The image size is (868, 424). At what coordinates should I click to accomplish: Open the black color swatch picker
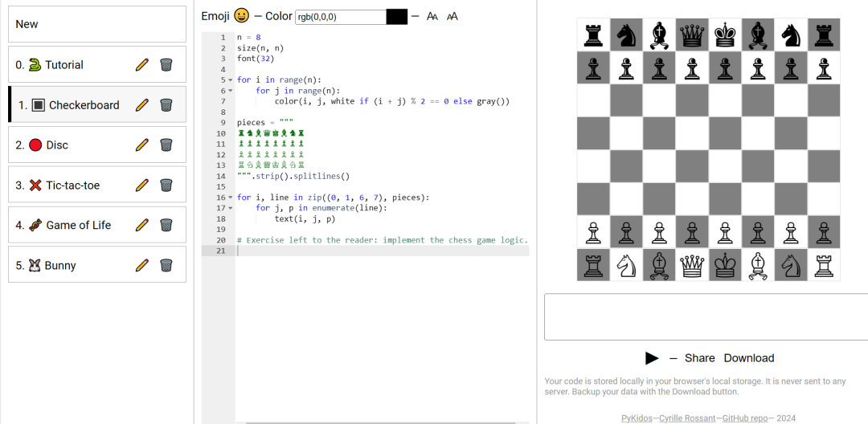coord(397,17)
